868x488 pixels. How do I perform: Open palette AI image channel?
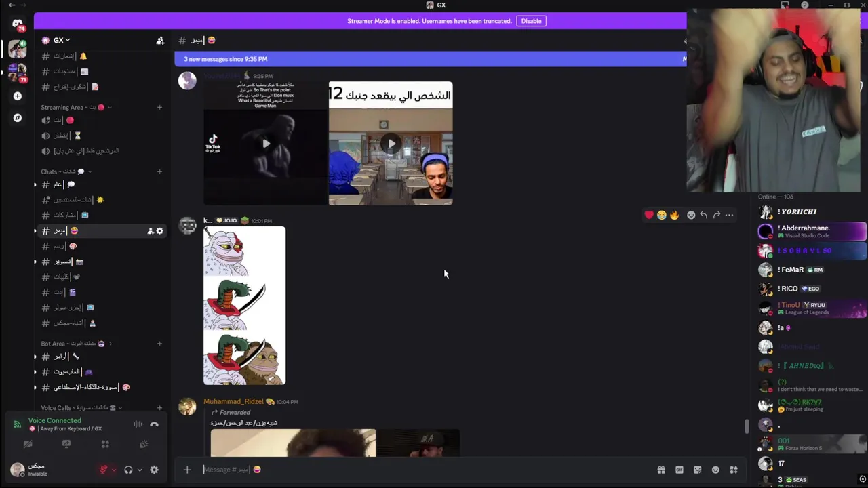pos(100,388)
